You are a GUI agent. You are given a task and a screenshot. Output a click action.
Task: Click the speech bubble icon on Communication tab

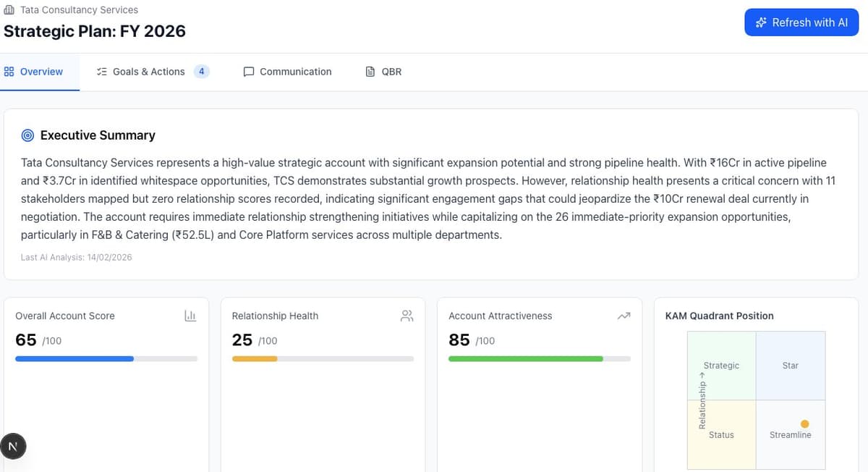click(x=249, y=72)
